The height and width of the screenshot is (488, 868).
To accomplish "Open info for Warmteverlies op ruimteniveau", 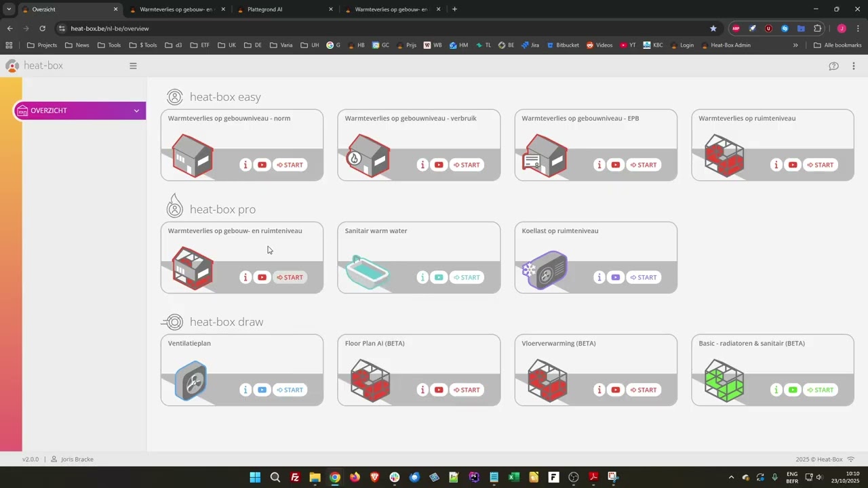I will (776, 165).
